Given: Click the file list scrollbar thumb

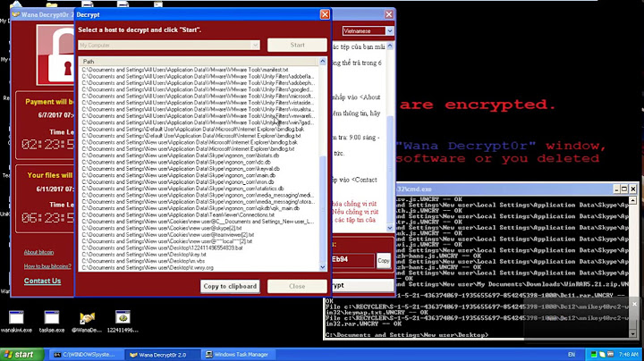Looking at the screenshot, I should tap(322, 209).
